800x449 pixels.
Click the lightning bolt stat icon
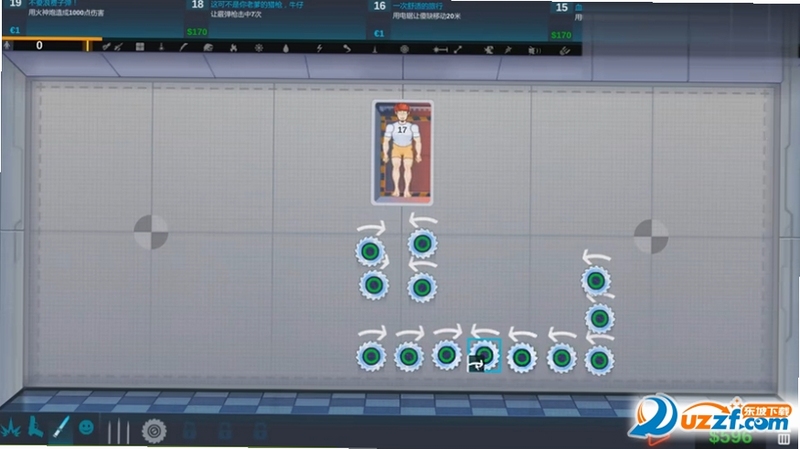pyautogui.click(x=319, y=48)
